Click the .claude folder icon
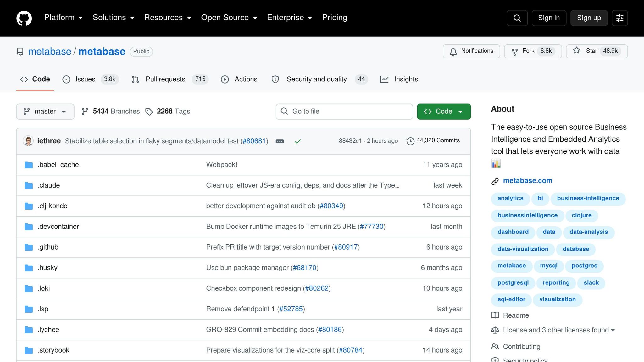Screen dimensions: 644x362 [x=29, y=185]
